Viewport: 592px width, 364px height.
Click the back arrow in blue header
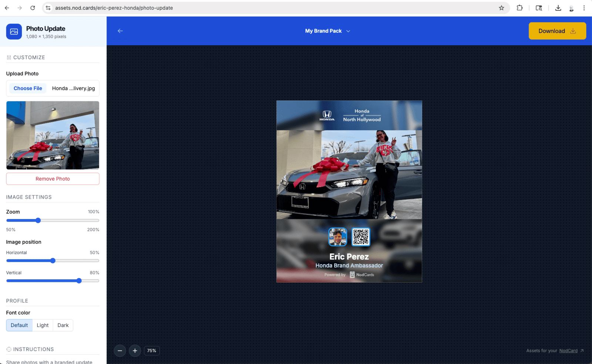(x=120, y=31)
